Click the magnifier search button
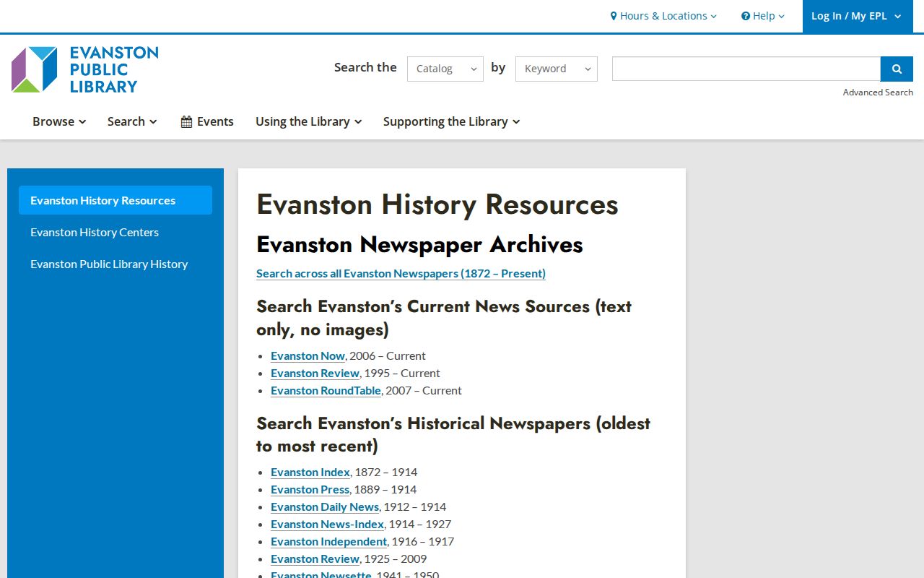Image resolution: width=924 pixels, height=578 pixels. [x=897, y=69]
